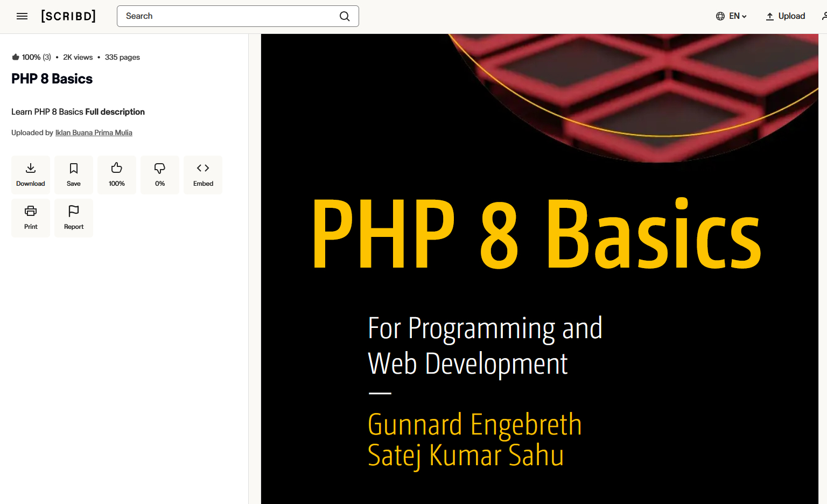Image resolution: width=827 pixels, height=504 pixels.
Task: Open the user profile icon
Action: 824,16
